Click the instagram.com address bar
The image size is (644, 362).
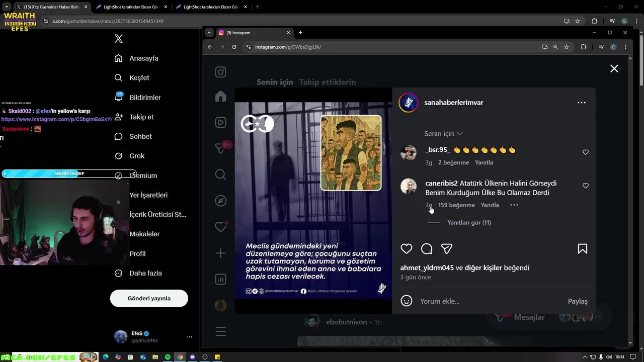392,47
